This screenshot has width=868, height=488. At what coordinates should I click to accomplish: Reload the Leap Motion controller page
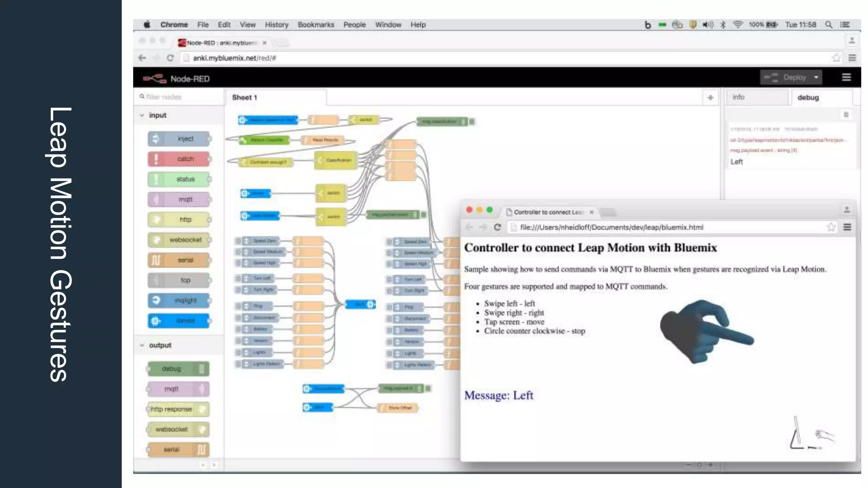498,227
